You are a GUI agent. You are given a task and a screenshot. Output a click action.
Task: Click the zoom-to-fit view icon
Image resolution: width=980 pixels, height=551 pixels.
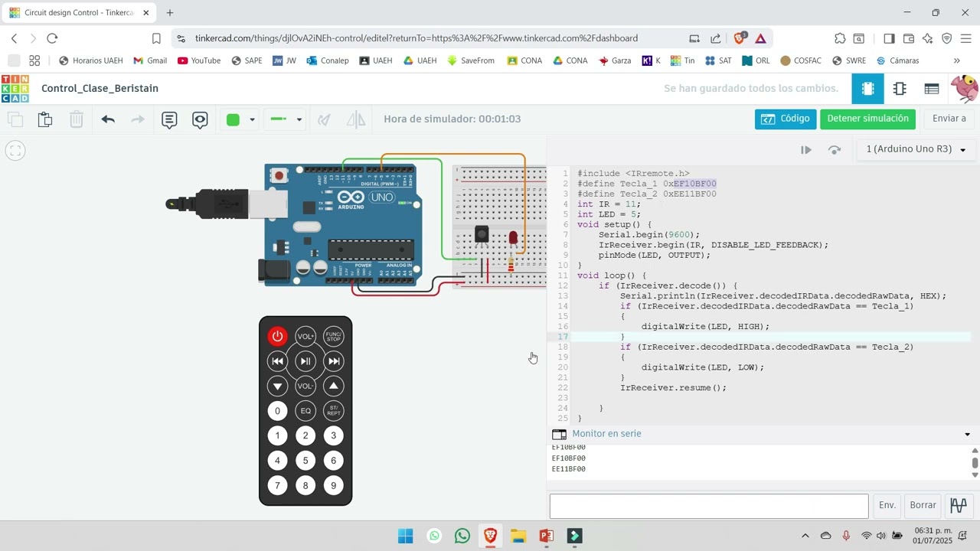click(x=15, y=151)
